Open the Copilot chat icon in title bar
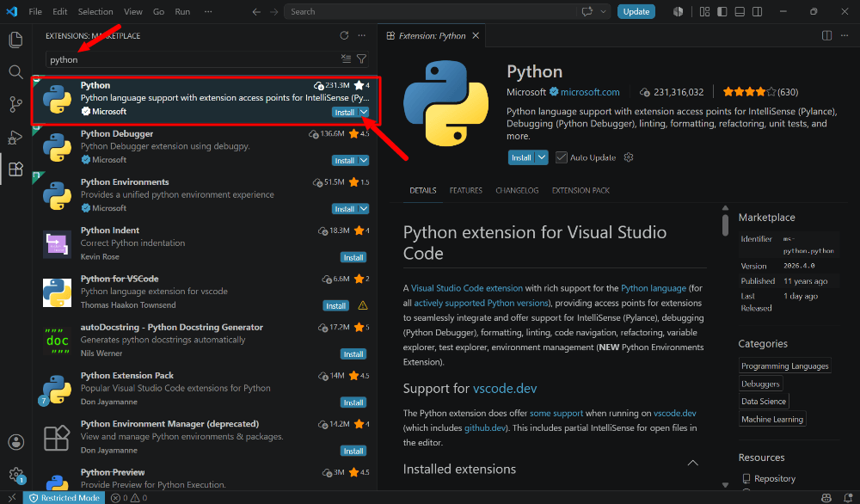 tap(587, 11)
